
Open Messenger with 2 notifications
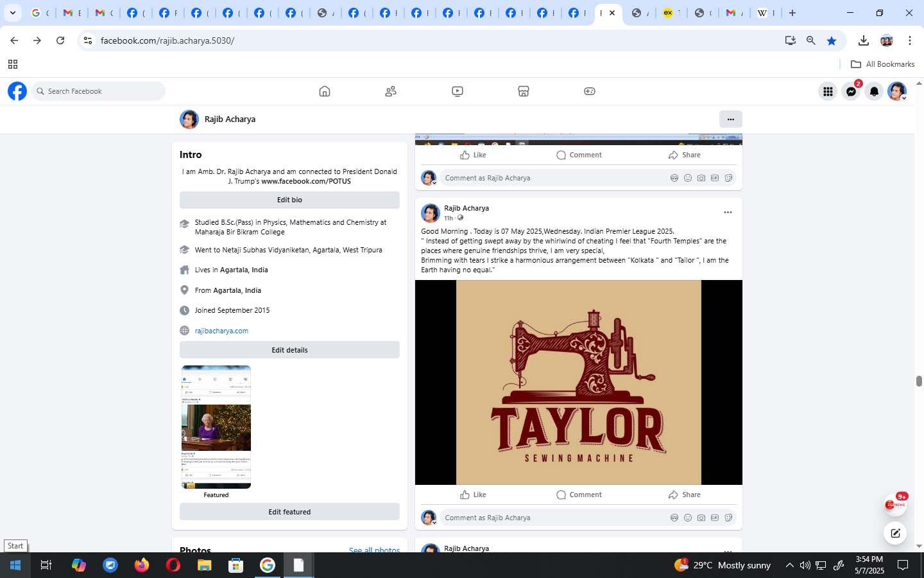coord(851,91)
